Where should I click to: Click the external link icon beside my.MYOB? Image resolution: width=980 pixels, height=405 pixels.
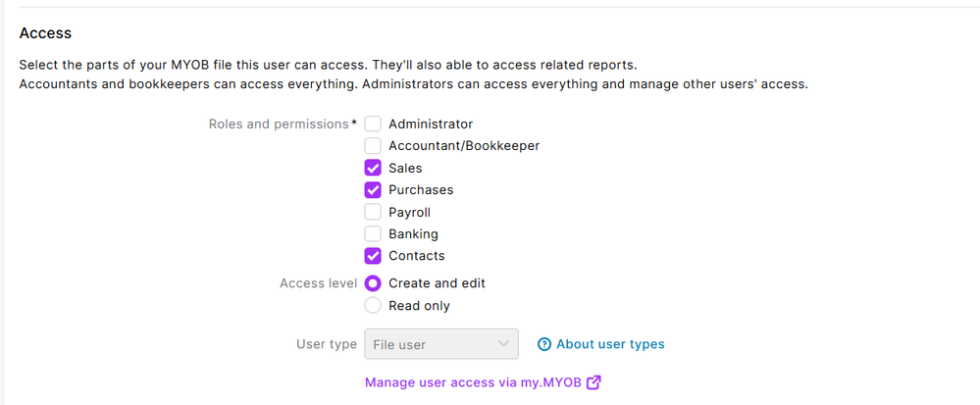593,382
